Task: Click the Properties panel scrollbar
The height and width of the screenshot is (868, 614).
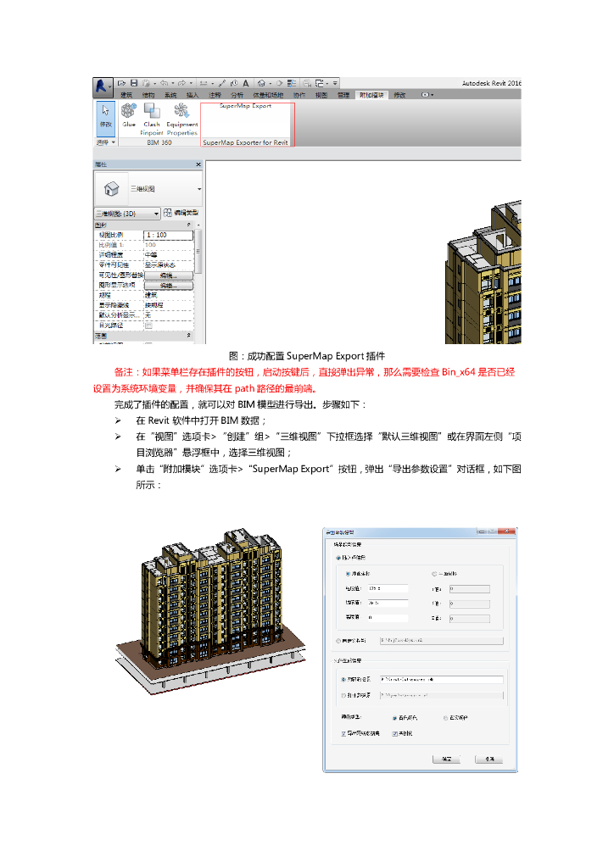Action: 198,252
